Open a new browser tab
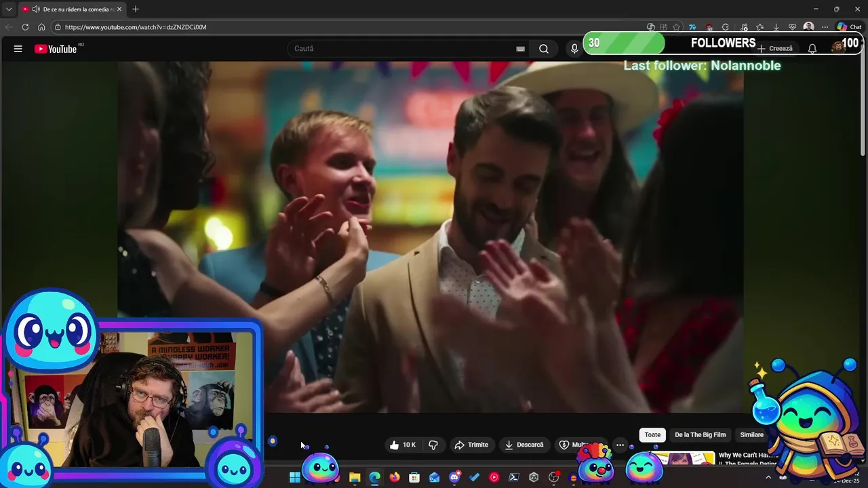The image size is (868, 488). click(135, 9)
